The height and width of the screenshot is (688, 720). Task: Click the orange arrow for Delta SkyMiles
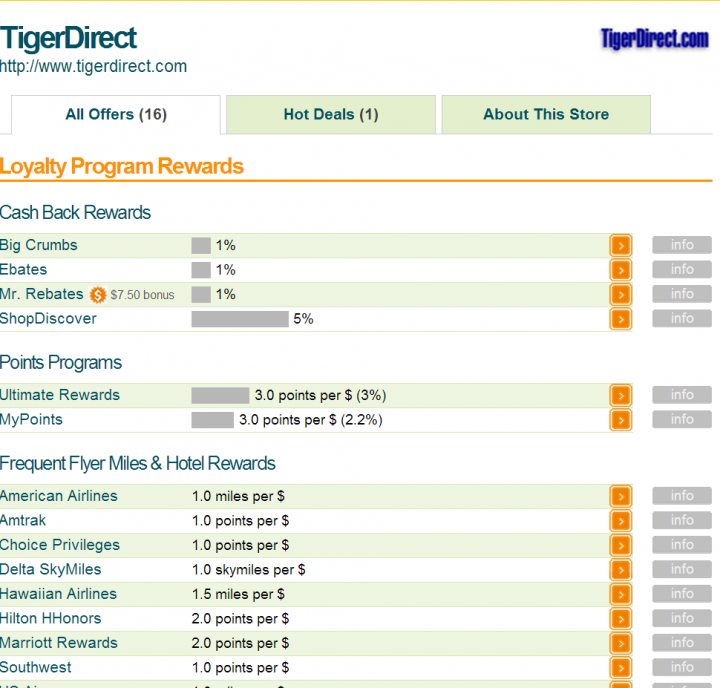(x=621, y=570)
